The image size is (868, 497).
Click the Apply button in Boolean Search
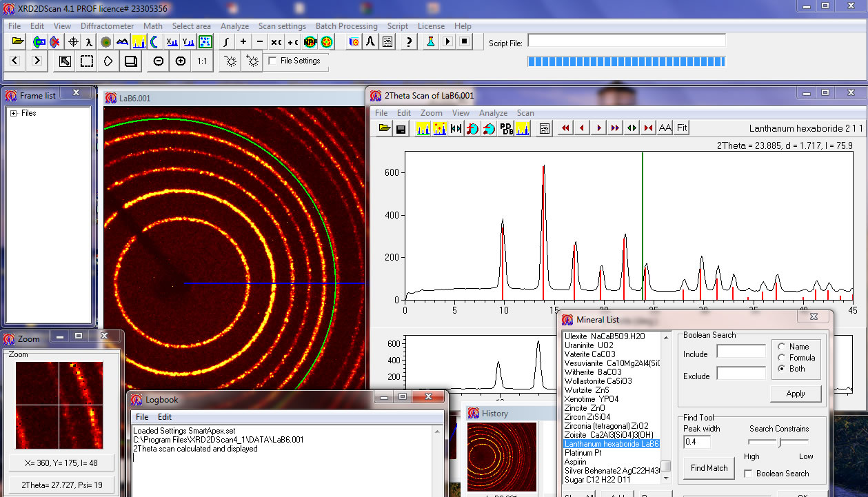[x=796, y=394]
